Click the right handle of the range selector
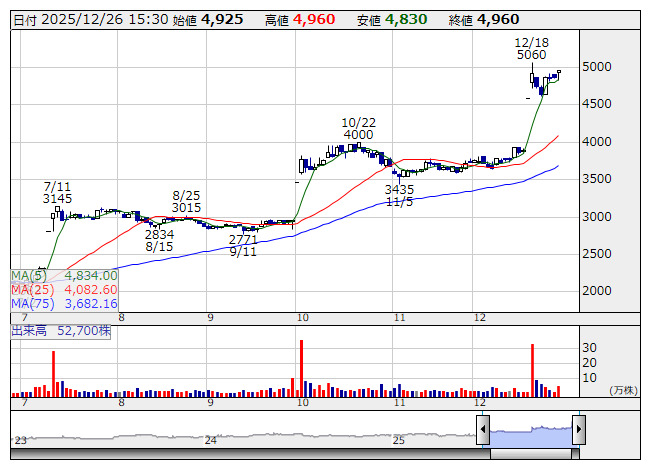Image resolution: width=653 pixels, height=470 pixels. click(578, 431)
